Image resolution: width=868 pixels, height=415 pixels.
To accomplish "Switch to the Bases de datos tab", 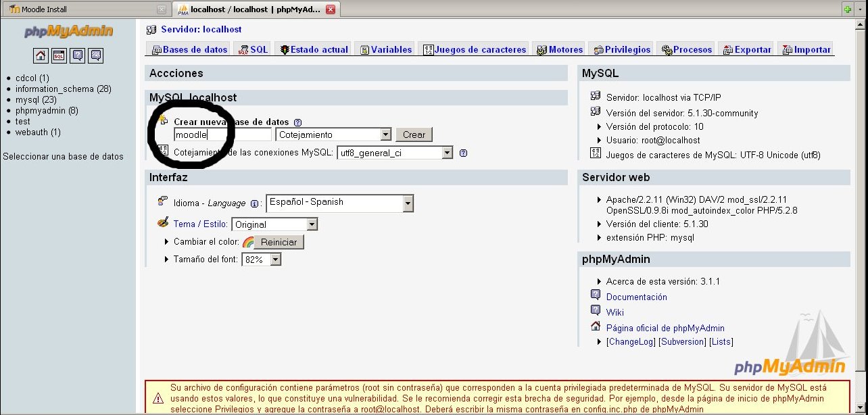I will tap(189, 49).
